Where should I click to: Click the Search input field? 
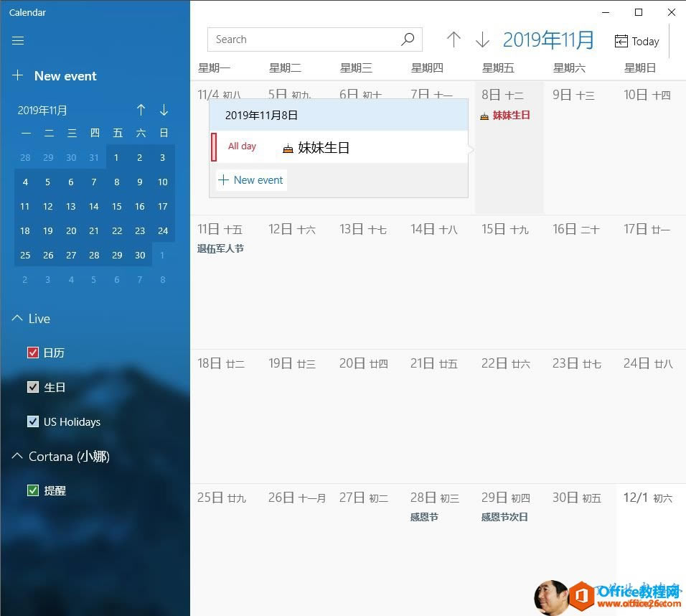pos(314,39)
